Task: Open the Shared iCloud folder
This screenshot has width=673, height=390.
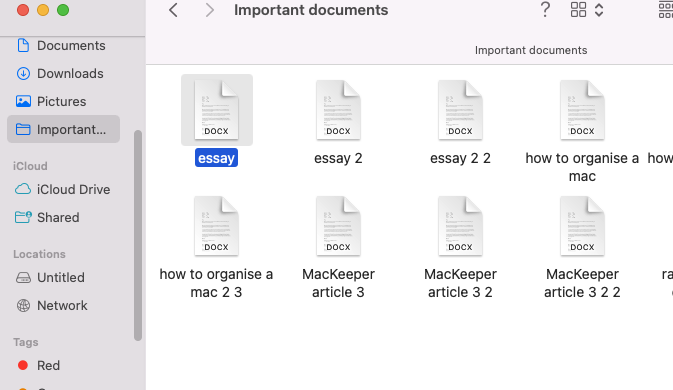Action: [47, 217]
